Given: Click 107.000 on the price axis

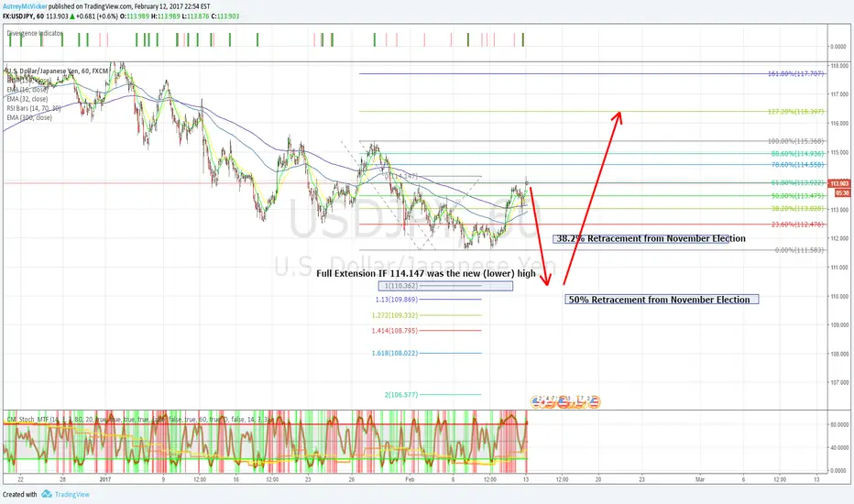Looking at the screenshot, I should 839,382.
